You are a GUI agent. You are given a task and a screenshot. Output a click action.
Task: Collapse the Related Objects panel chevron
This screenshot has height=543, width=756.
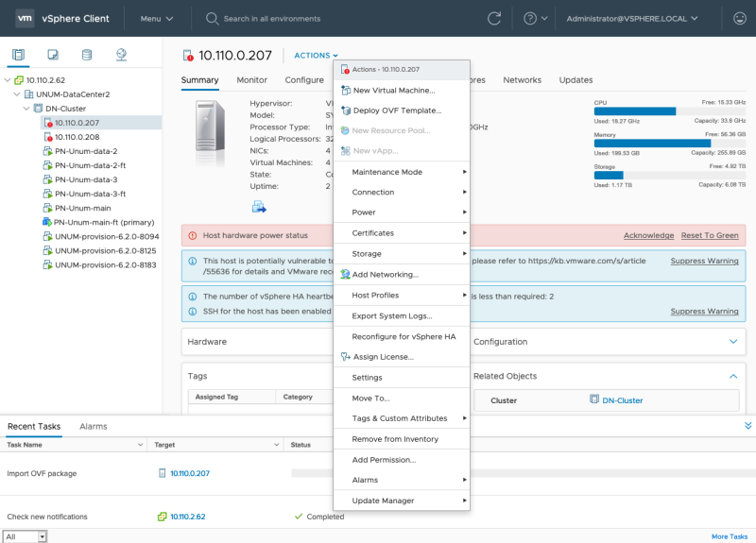point(733,376)
